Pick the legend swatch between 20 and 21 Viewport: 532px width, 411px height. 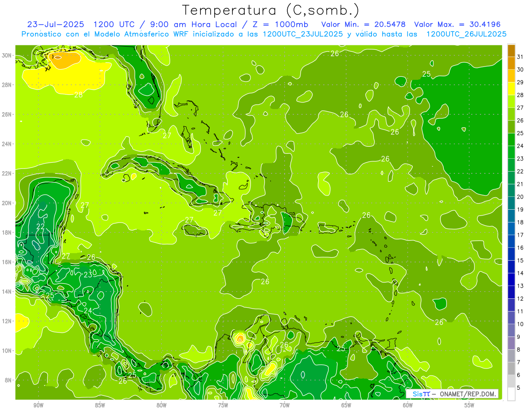[x=511, y=191]
